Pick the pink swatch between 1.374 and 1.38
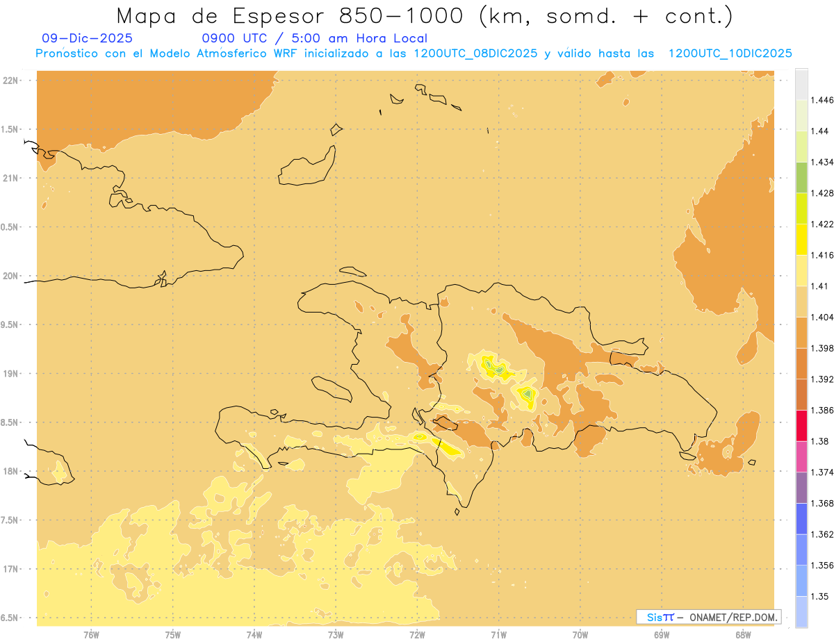834x644 pixels. pos(801,456)
